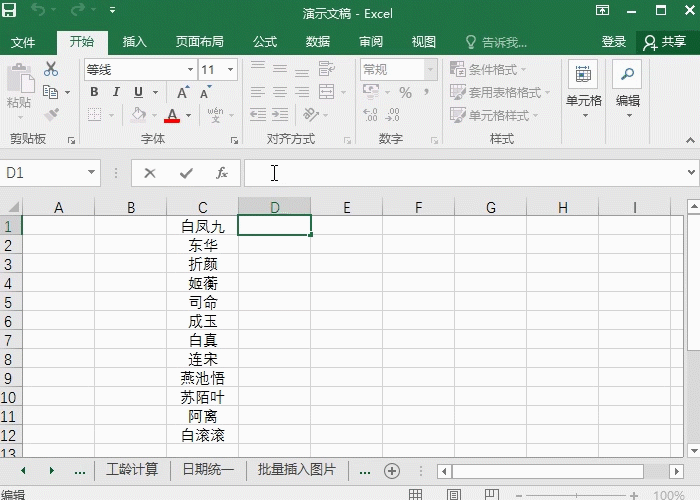
Task: Toggle Bold formatting
Action: [94, 92]
